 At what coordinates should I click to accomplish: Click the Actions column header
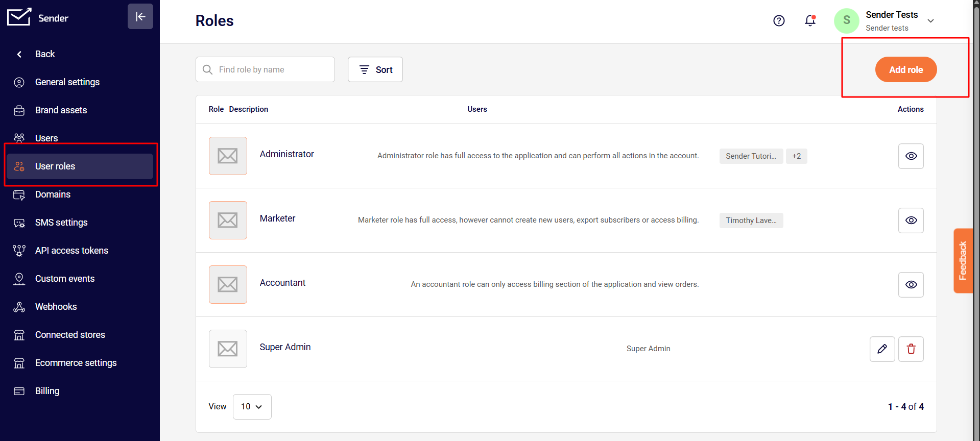click(x=911, y=109)
